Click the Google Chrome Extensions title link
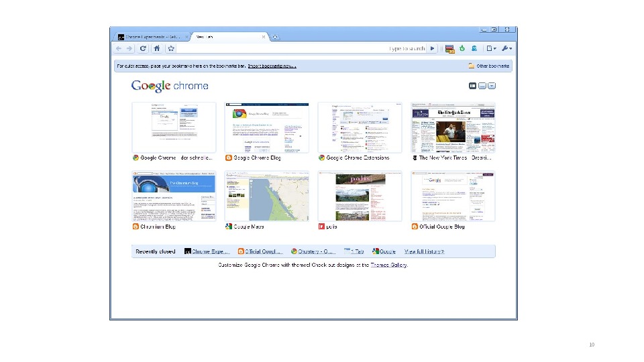 click(358, 158)
